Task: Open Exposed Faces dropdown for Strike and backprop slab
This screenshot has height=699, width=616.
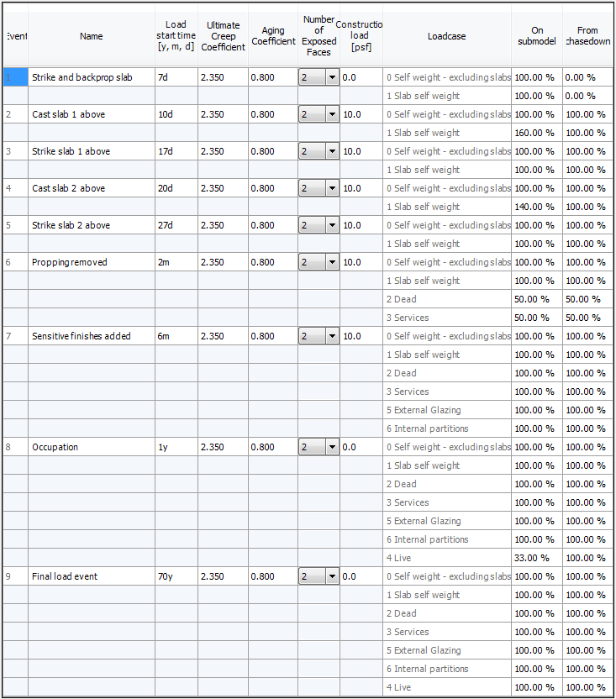Action: (332, 77)
